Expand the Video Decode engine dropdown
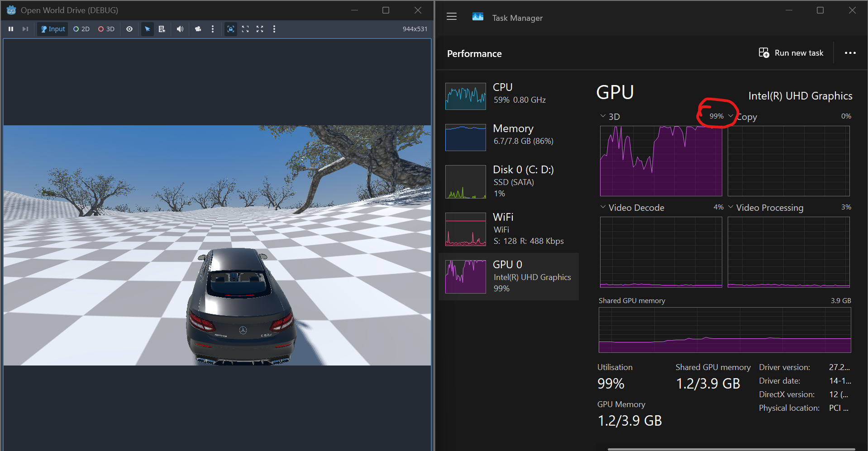Screen dimensions: 868x451 click(603, 207)
